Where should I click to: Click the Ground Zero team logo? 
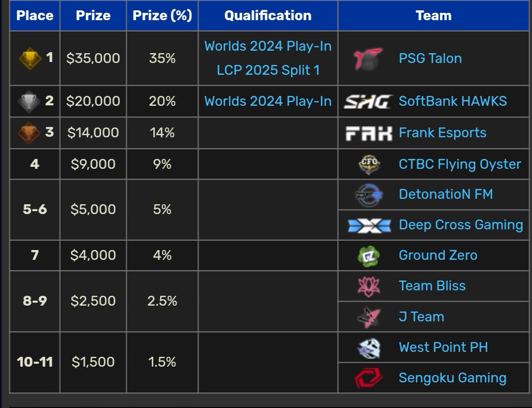pyautogui.click(x=369, y=255)
